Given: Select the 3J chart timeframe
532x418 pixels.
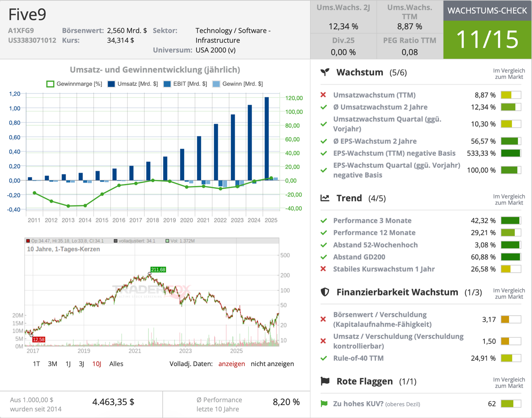Looking at the screenshot, I should [81, 364].
